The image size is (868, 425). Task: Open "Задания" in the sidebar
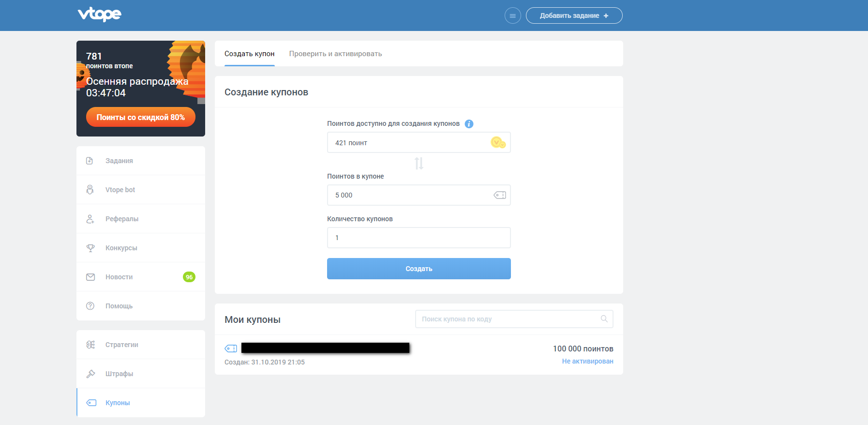point(119,161)
